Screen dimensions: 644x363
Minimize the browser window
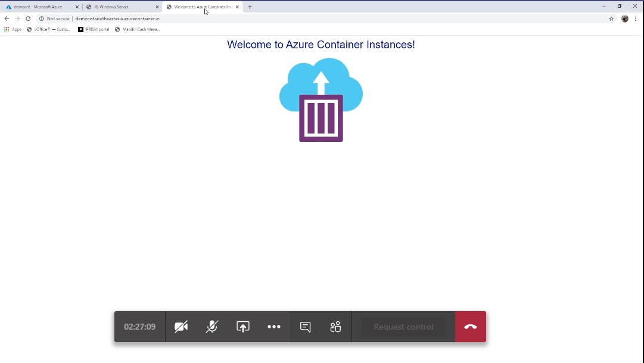(604, 6)
